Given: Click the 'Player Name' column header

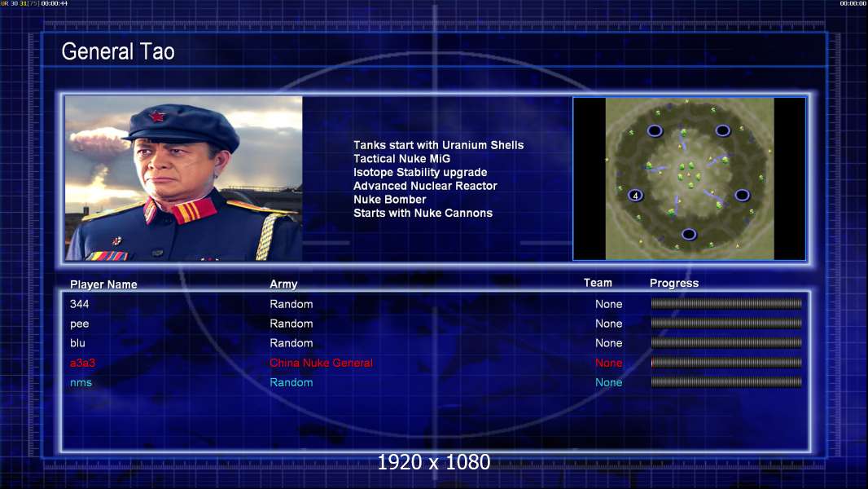Looking at the screenshot, I should point(103,284).
